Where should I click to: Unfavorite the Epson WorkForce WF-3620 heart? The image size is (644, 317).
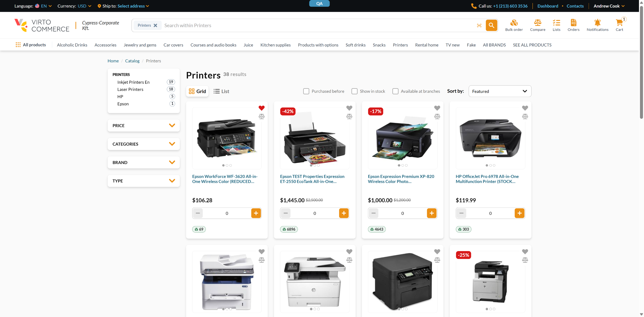(261, 108)
